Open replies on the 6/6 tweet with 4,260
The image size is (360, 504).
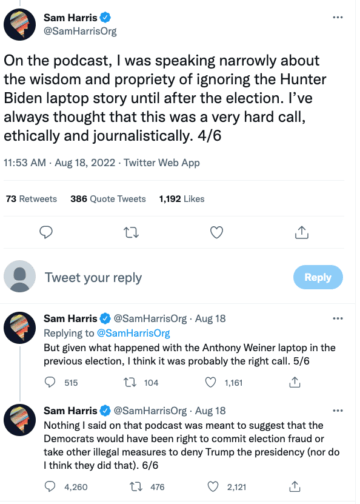(x=50, y=487)
